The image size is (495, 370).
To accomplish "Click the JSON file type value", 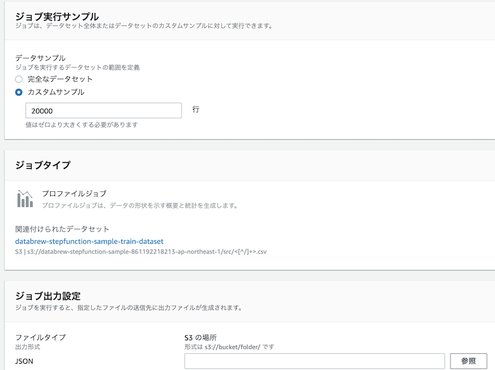I will (24, 361).
